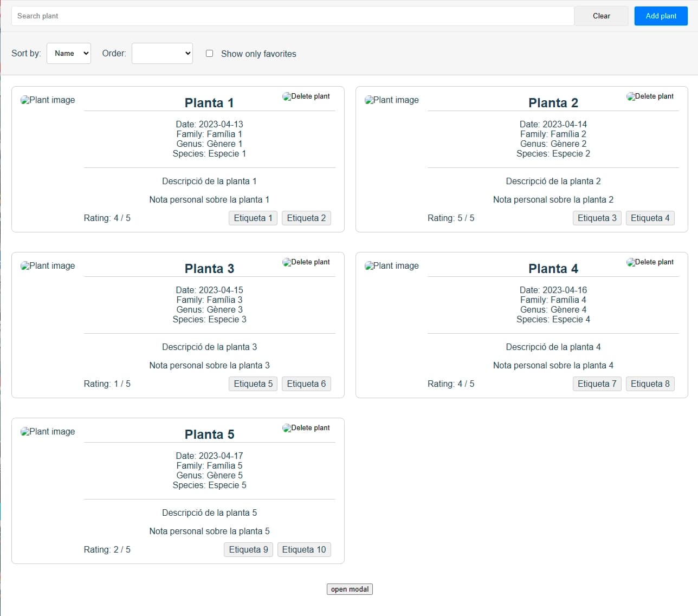Click Nota personal sobre la planta 3

209,365
